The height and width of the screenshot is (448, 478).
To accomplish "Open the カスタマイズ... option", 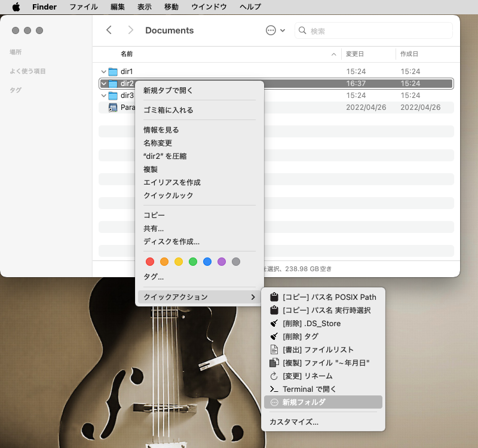I will [294, 422].
